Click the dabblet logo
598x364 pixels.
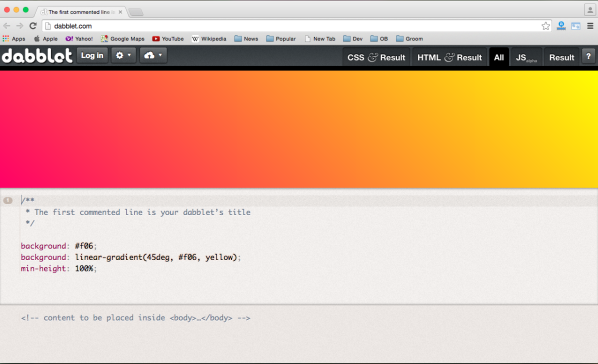point(37,56)
